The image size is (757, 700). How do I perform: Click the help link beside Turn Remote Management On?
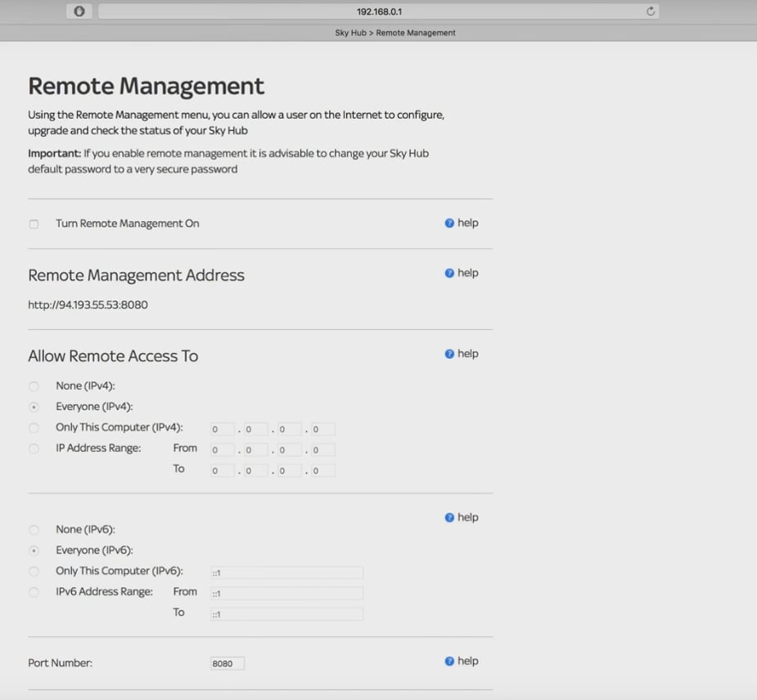pyautogui.click(x=468, y=223)
